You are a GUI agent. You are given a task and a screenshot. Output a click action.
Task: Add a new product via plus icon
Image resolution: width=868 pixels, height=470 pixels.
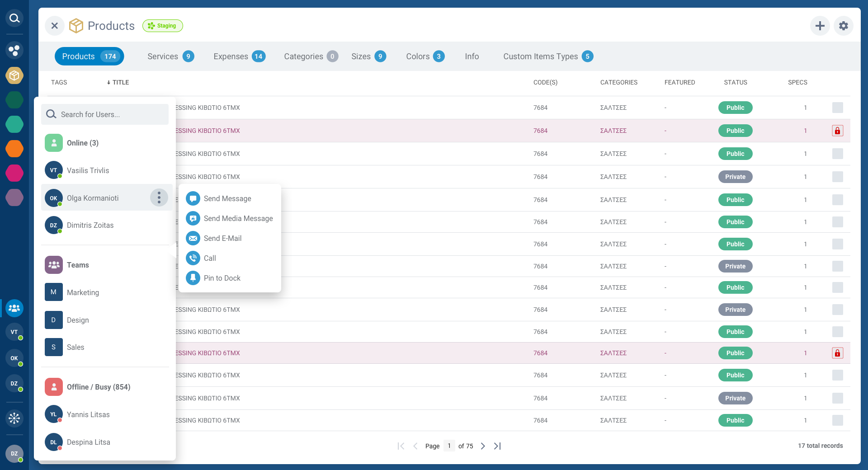[820, 26]
